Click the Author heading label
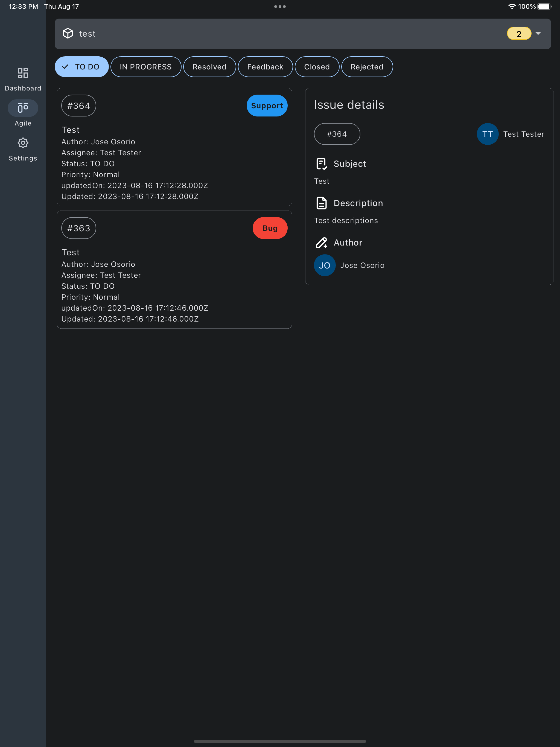The width and height of the screenshot is (560, 747). pyautogui.click(x=348, y=243)
